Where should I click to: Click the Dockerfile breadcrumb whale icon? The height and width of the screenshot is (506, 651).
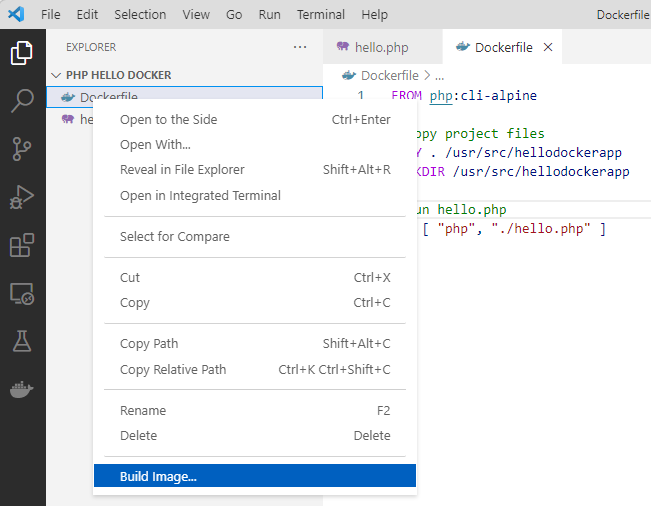point(349,76)
